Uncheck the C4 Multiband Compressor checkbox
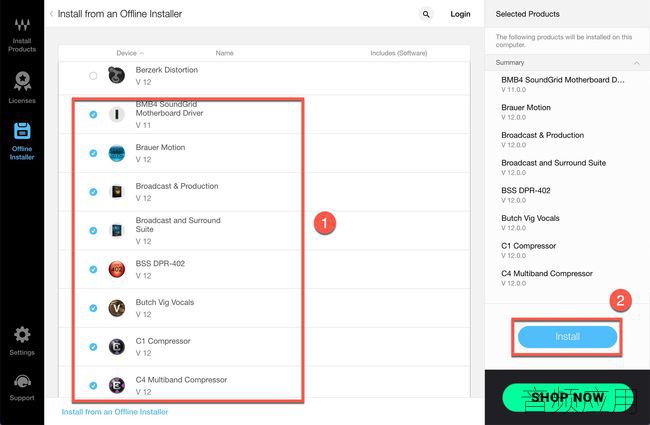Screen dimensions: 650x425 pos(93,385)
